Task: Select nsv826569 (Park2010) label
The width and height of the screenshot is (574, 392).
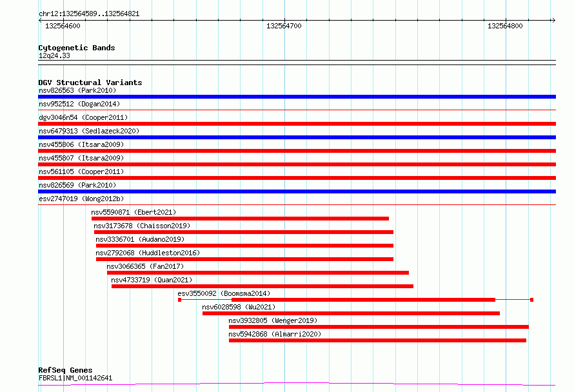Action: [x=77, y=185]
